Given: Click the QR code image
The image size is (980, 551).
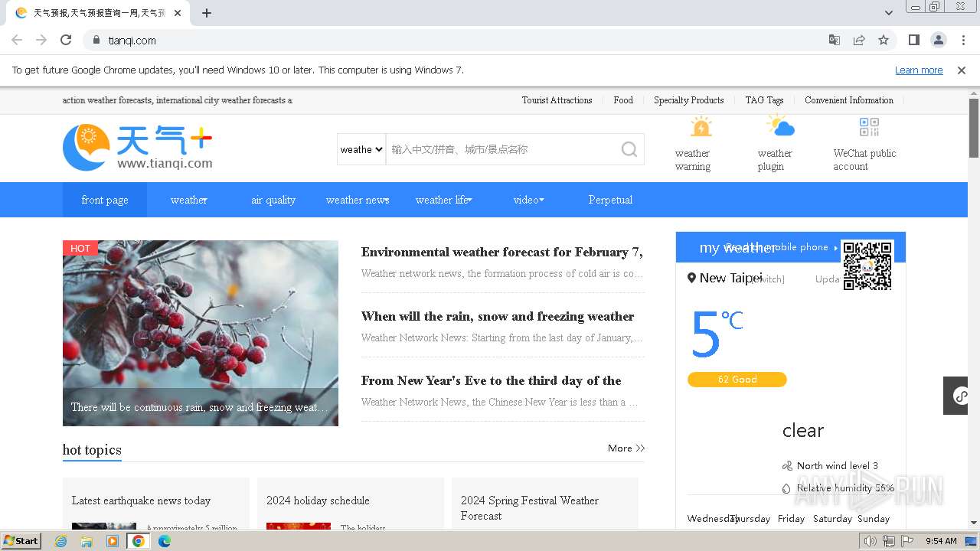Looking at the screenshot, I should (867, 266).
